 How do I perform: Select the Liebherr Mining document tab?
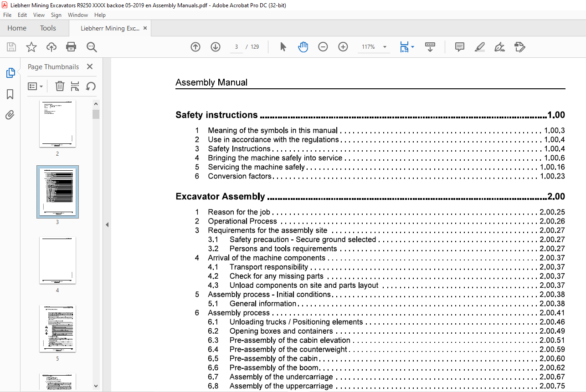coord(110,28)
